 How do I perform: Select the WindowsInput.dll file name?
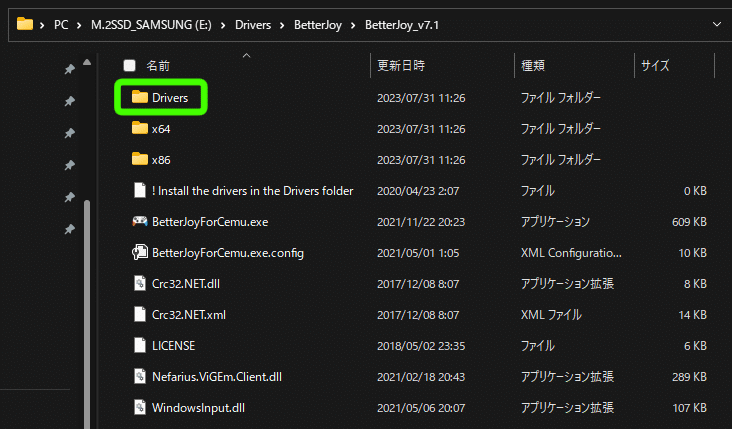tap(198, 408)
